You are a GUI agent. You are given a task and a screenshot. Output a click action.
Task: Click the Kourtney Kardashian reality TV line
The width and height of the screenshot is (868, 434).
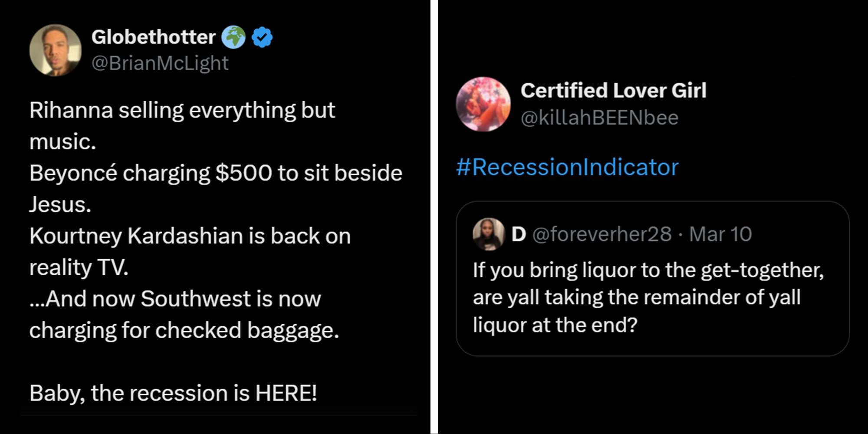point(190,235)
